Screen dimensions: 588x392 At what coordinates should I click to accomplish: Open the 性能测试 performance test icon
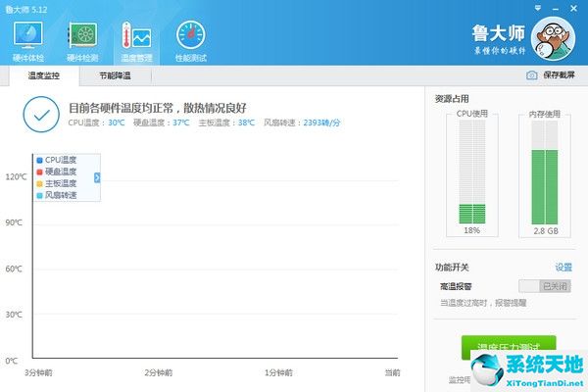(x=191, y=41)
